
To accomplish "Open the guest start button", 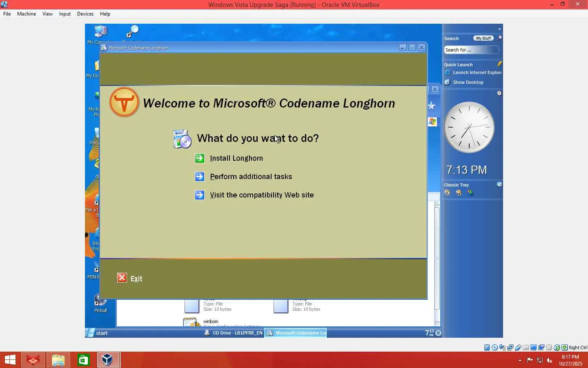I will 97,333.
